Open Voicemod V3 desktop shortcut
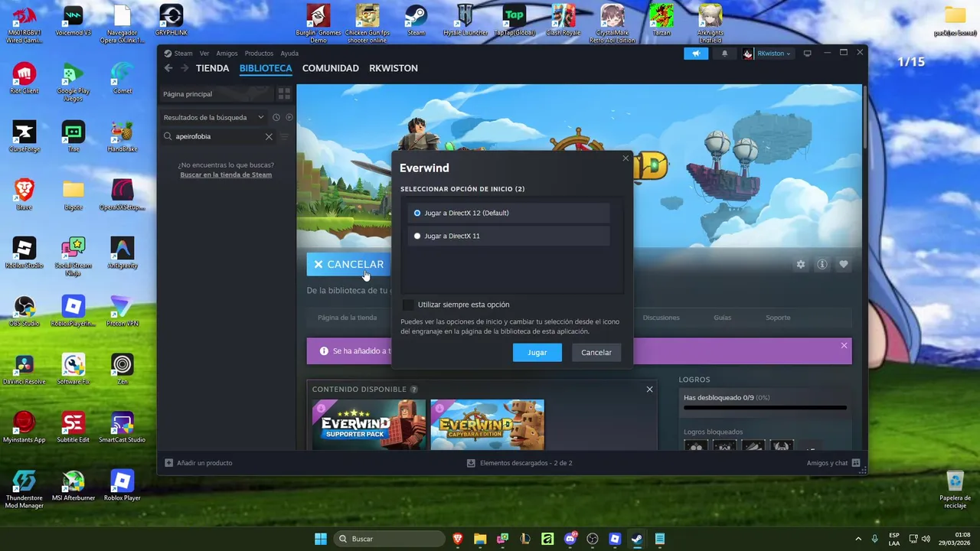This screenshot has width=980, height=551. tap(73, 21)
